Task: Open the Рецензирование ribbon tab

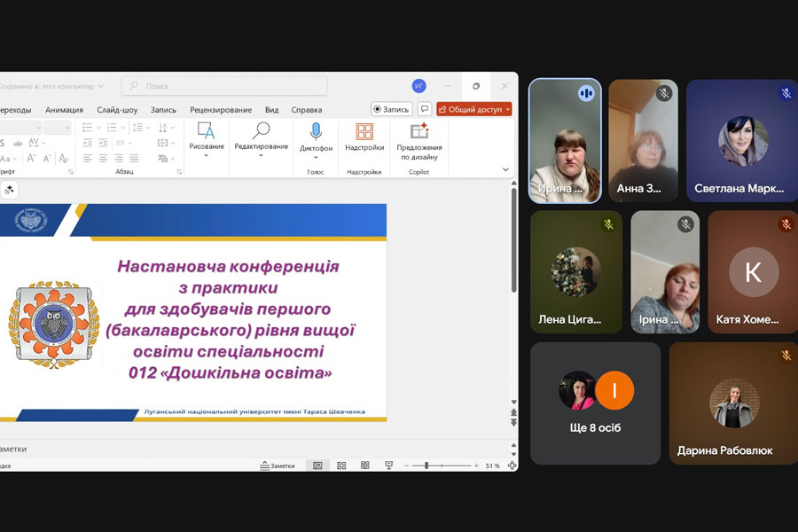Action: click(221, 110)
